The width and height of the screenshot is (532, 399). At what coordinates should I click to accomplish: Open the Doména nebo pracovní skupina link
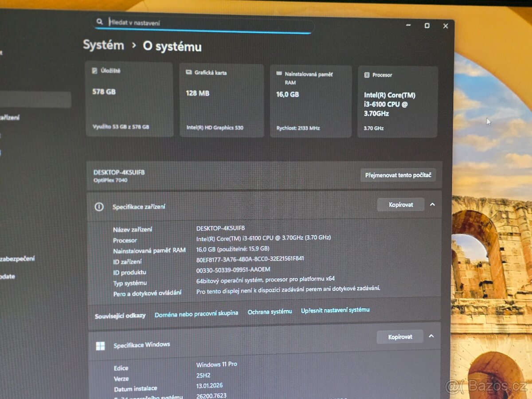[x=196, y=313]
